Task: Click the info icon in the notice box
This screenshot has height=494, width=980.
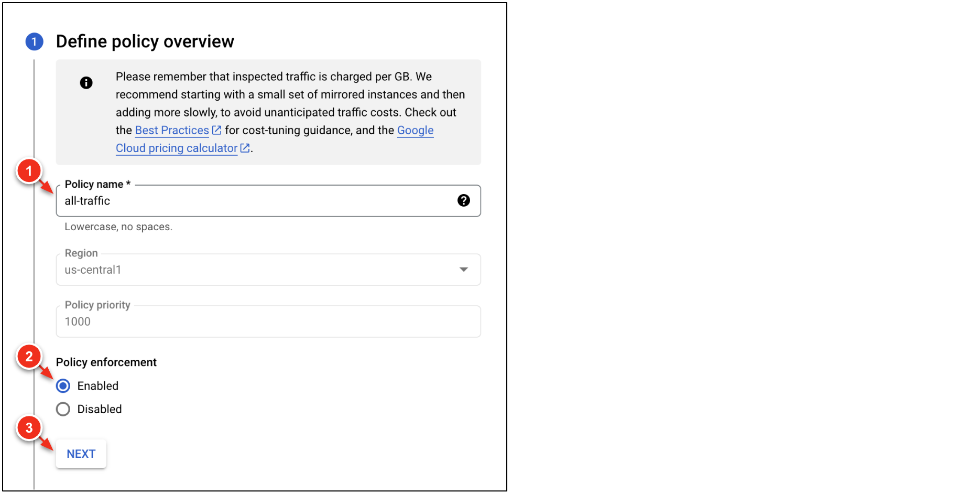Action: (x=86, y=83)
